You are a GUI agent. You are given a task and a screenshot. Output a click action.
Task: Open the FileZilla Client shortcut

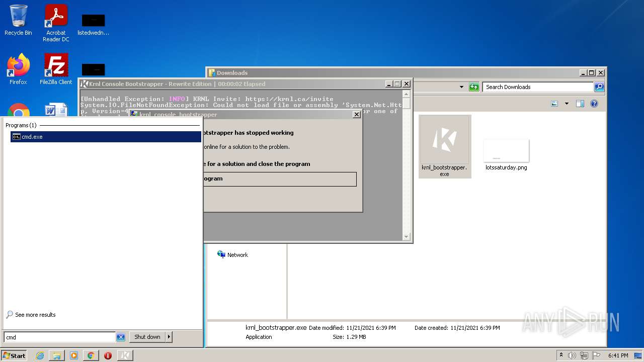pos(56,69)
